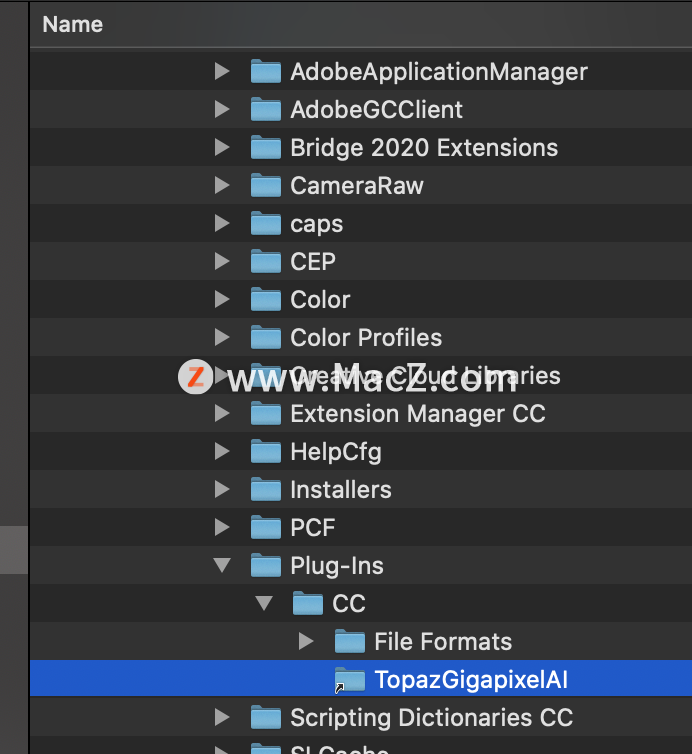Click the Bridge 2020 Extensions folder icon
692x754 pixels.
(266, 147)
